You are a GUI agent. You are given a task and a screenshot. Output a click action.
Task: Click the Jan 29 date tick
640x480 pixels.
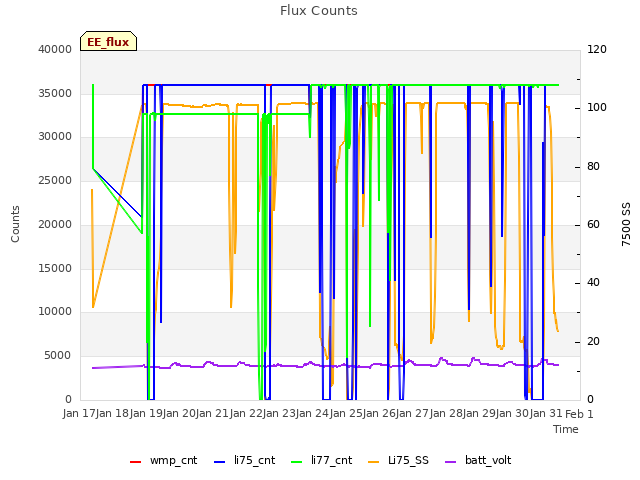[x=479, y=413]
